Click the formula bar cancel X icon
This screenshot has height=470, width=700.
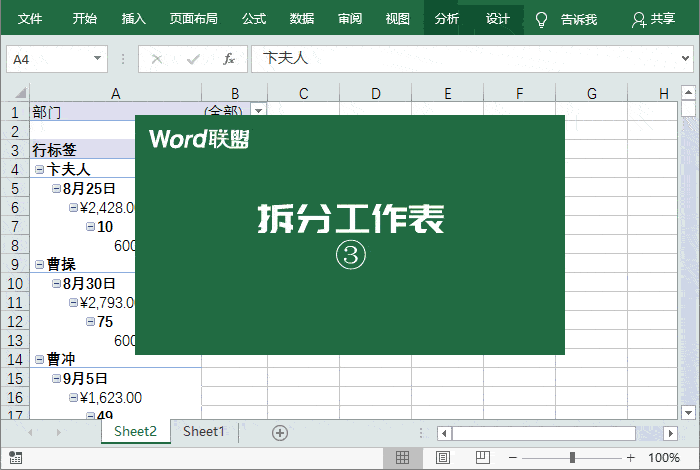(x=157, y=59)
